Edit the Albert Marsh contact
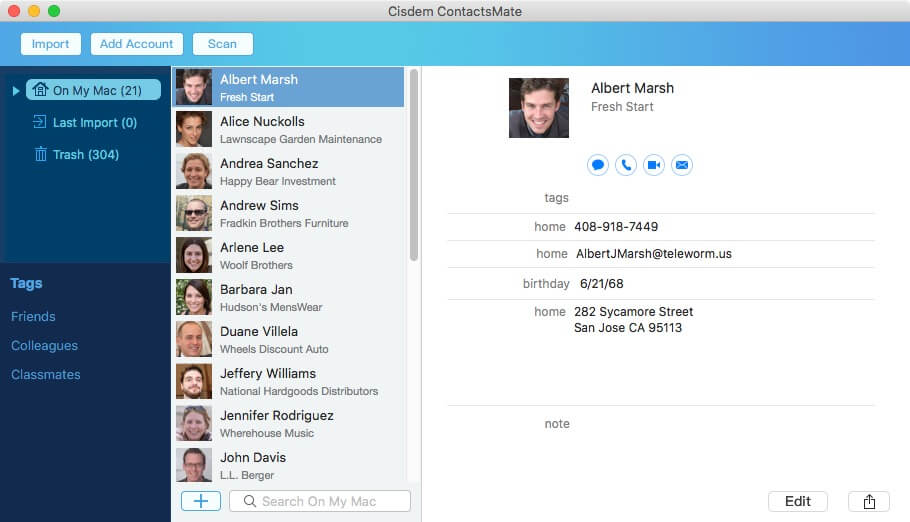Screen dimensions: 910x522 (797, 501)
